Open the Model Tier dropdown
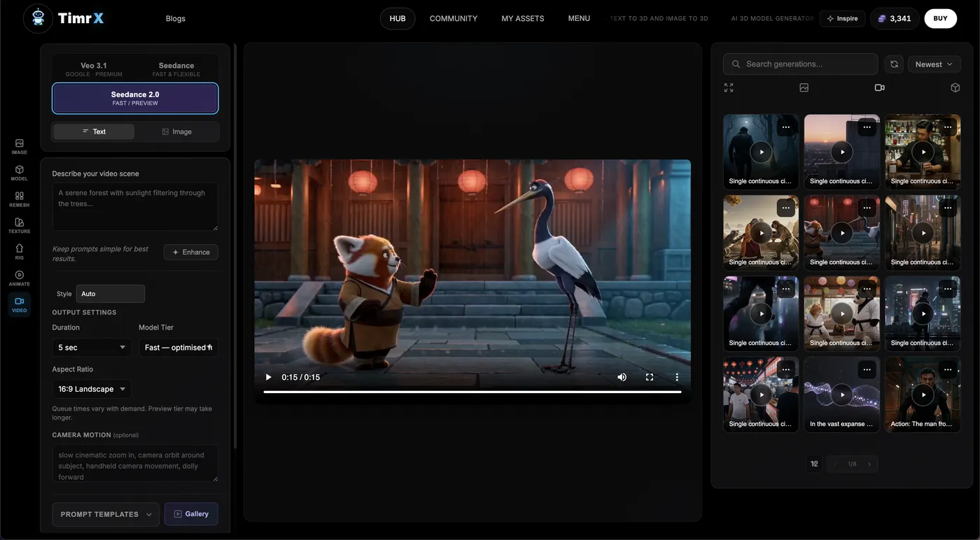 click(x=178, y=347)
